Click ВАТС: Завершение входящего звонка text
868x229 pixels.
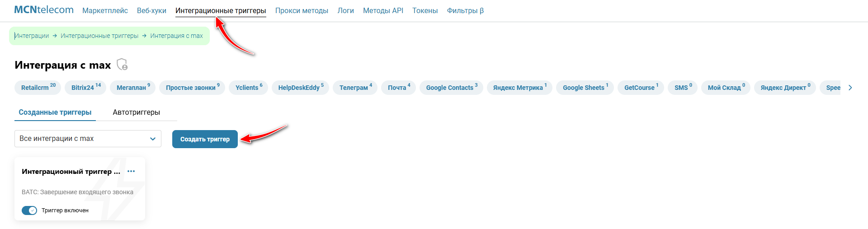pyautogui.click(x=77, y=192)
